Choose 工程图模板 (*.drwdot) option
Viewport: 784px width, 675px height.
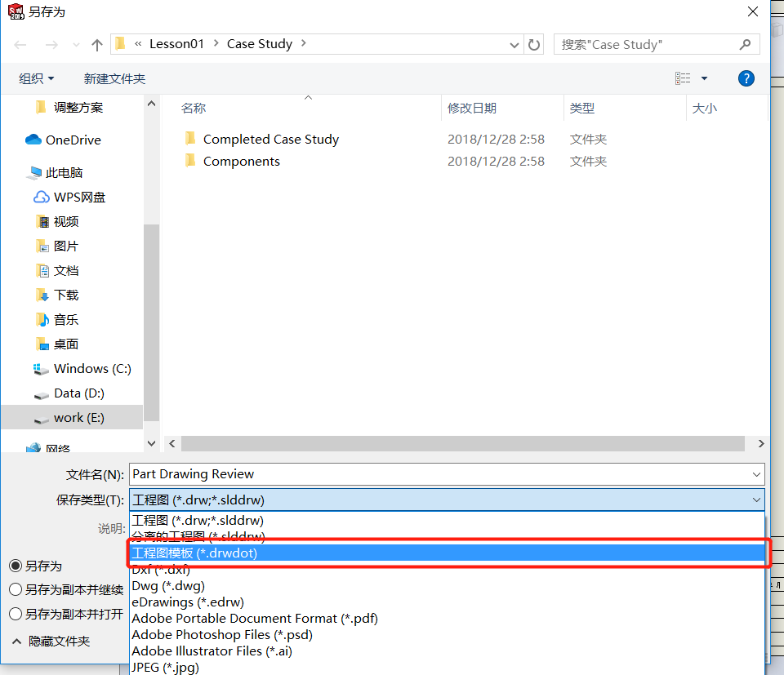(x=447, y=553)
